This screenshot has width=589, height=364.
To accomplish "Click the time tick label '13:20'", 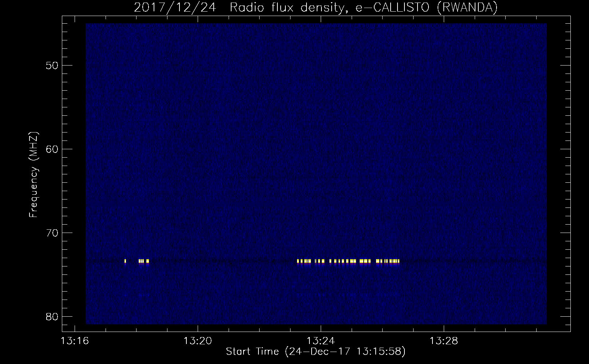I will (x=198, y=341).
